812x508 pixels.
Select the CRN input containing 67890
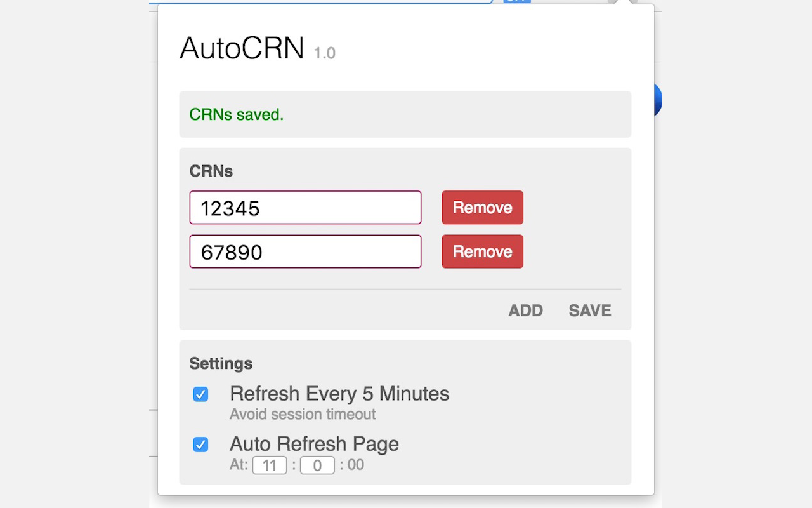click(x=305, y=251)
